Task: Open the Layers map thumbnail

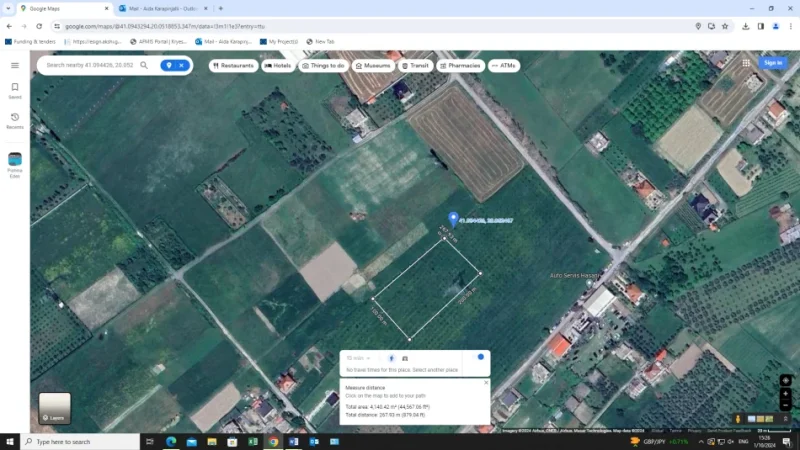Action: tap(55, 408)
